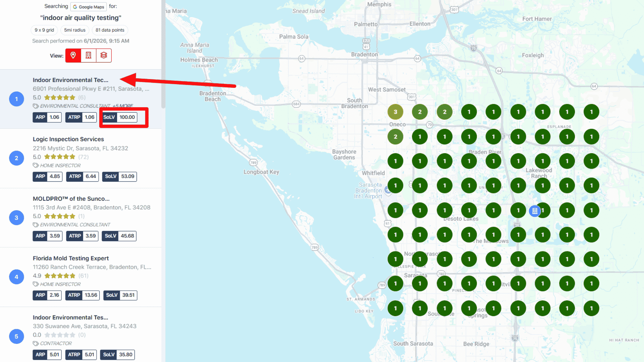This screenshot has height=362, width=644.
Task: Click rank badge 2 for Logic Inspection Services
Action: coord(16,158)
